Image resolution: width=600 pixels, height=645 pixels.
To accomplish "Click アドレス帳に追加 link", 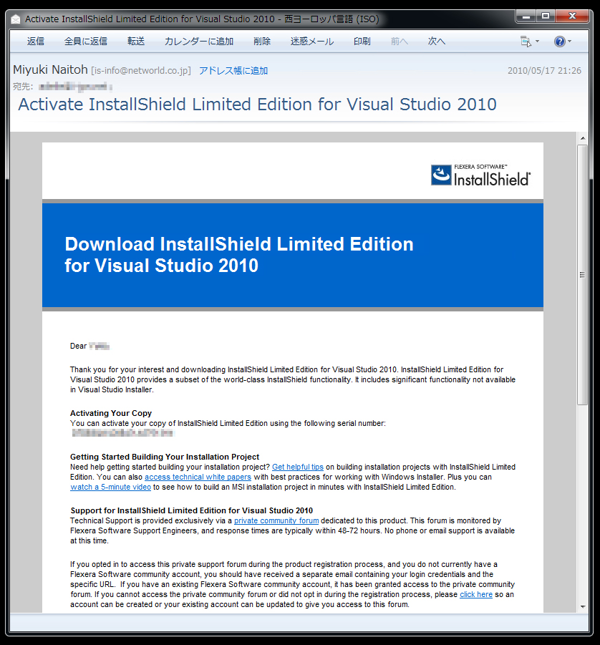I will pyautogui.click(x=234, y=71).
